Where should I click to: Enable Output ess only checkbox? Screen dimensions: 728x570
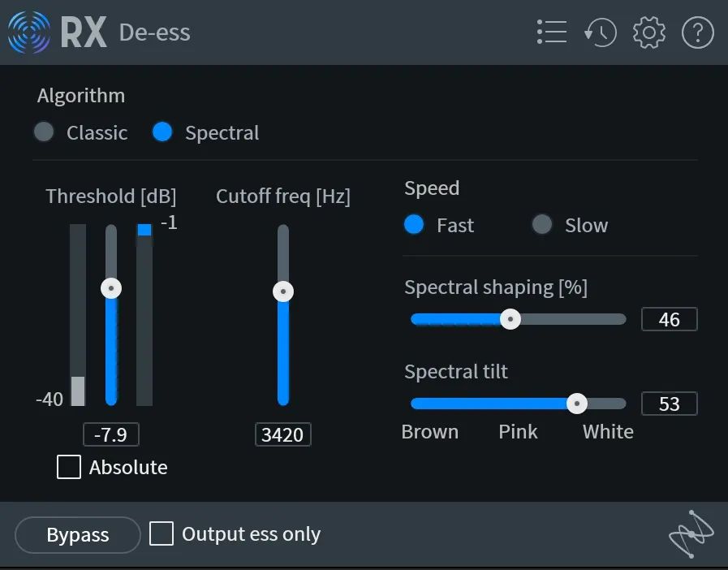tap(162, 533)
